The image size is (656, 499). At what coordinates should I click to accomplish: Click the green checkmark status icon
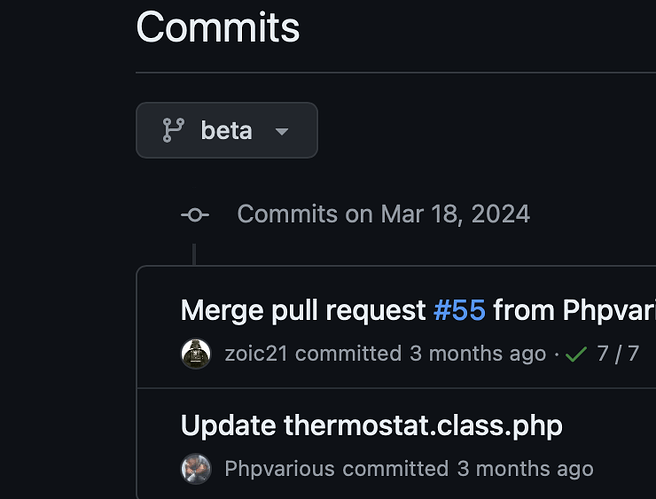point(576,354)
